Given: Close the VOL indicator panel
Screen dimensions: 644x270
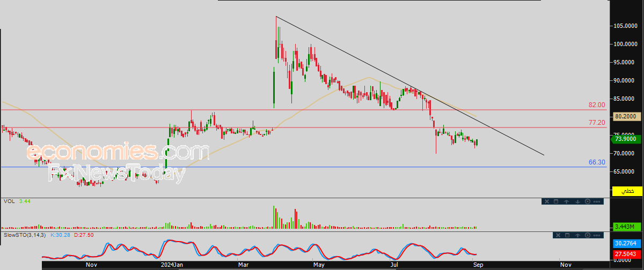Looking at the screenshot, I should tap(547, 201).
